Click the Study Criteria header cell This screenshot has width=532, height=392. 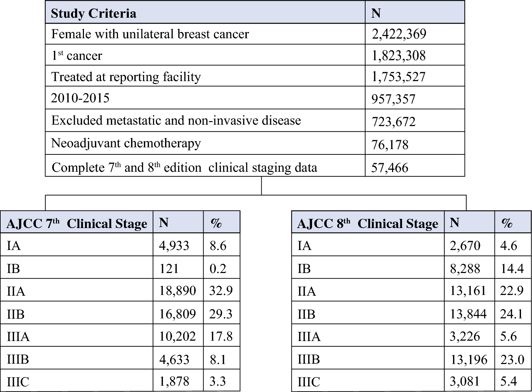pos(94,13)
